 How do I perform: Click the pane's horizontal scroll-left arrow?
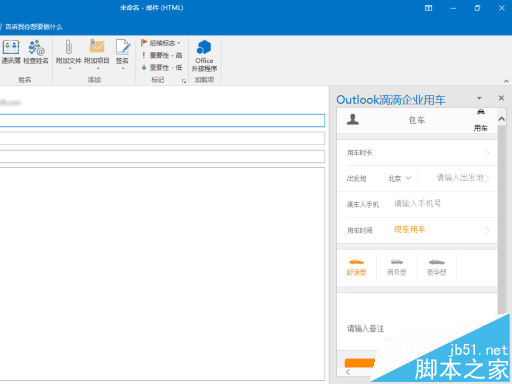(x=348, y=372)
